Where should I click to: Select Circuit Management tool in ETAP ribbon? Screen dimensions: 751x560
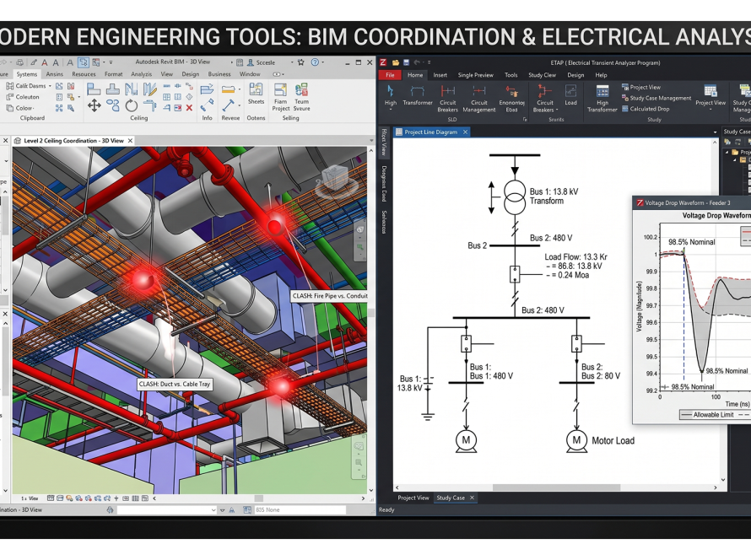click(479, 98)
